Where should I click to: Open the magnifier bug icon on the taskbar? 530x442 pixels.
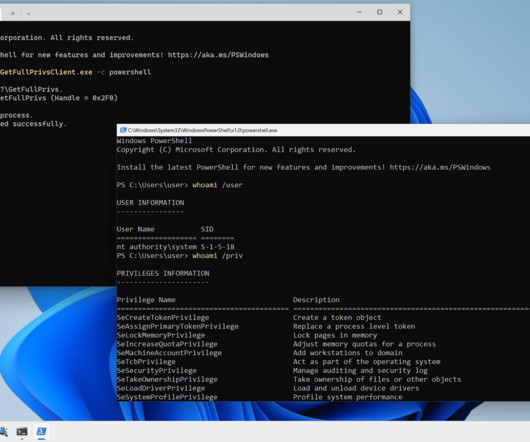pyautogui.click(x=3, y=432)
